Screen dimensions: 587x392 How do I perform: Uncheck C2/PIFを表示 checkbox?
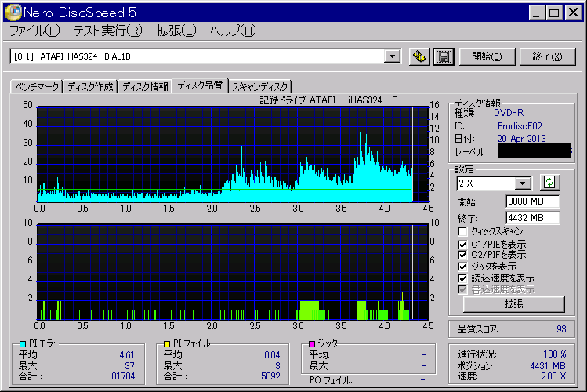pos(462,255)
